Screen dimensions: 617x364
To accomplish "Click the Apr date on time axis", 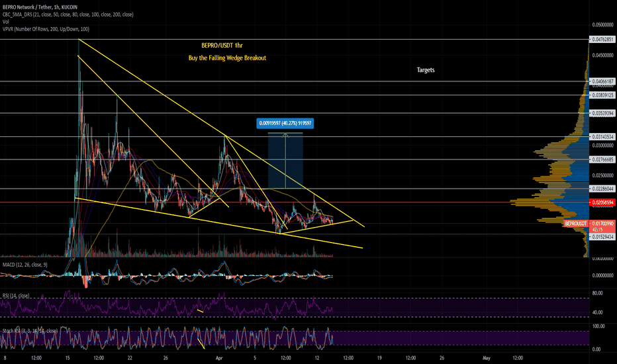I will [x=219, y=358].
